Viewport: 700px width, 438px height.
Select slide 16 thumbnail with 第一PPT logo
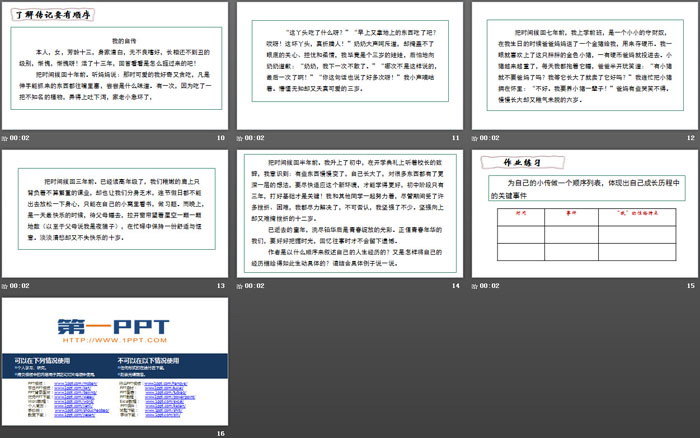click(115, 362)
